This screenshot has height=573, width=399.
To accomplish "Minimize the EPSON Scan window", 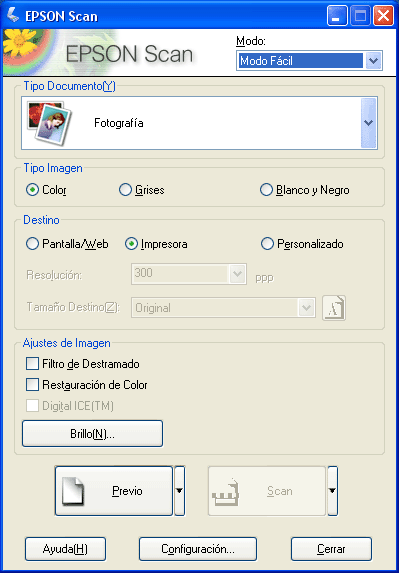I will (x=337, y=16).
